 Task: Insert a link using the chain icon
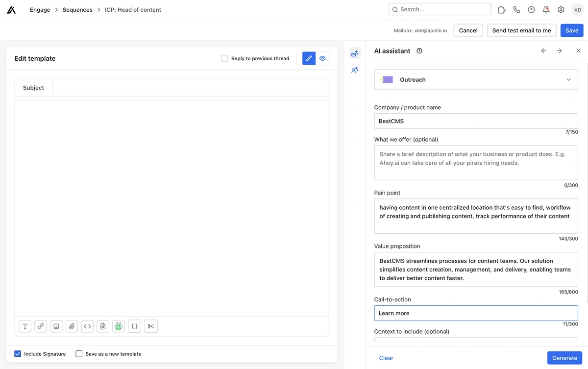tap(41, 326)
